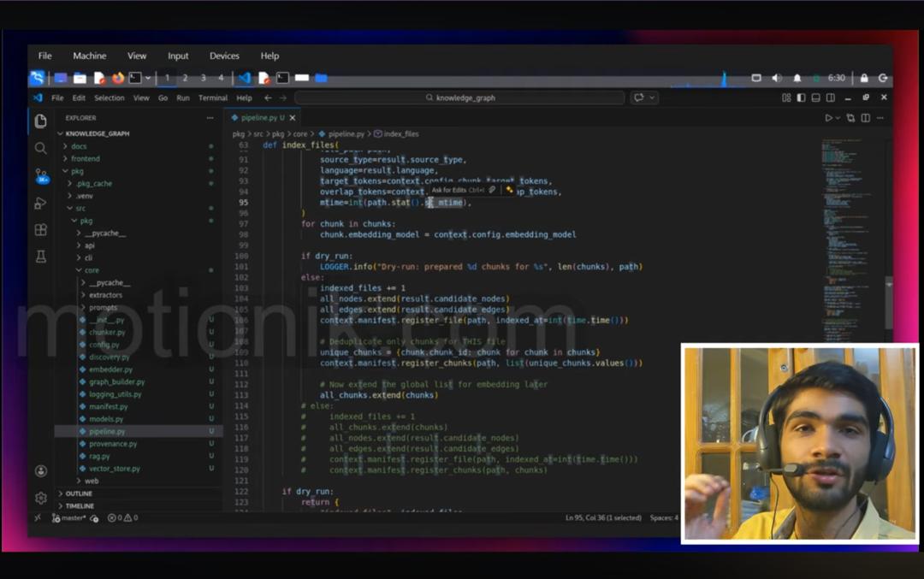
Task: Open the Run and Debug view
Action: click(40, 203)
